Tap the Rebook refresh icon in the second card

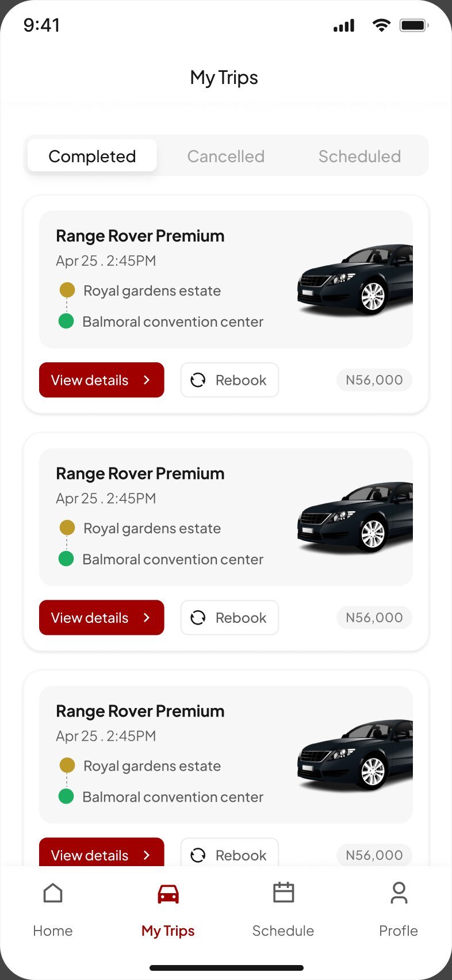(198, 618)
